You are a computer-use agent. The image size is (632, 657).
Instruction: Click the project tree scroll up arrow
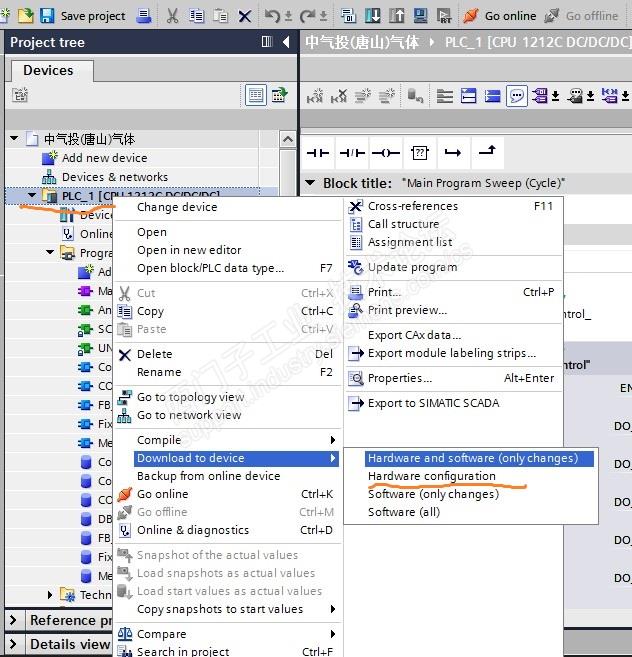click(x=288, y=139)
